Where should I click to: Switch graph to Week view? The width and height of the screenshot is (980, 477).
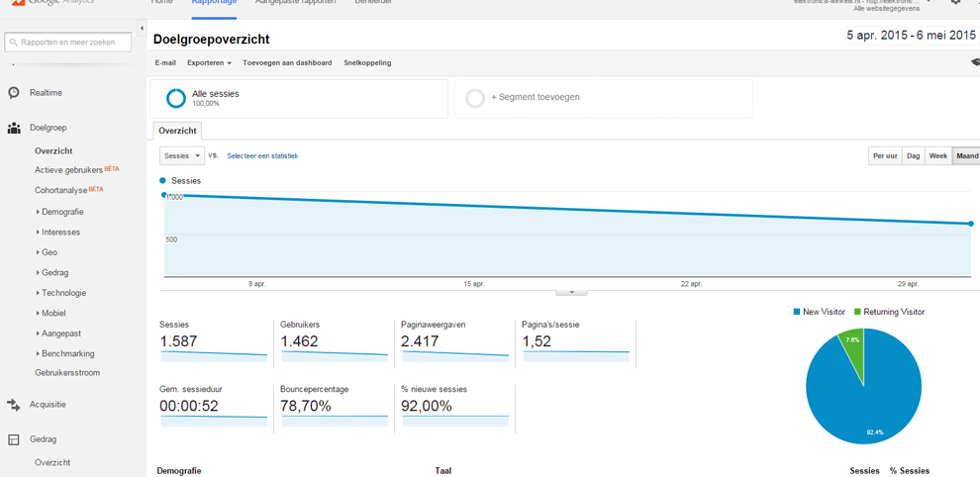pyautogui.click(x=938, y=156)
